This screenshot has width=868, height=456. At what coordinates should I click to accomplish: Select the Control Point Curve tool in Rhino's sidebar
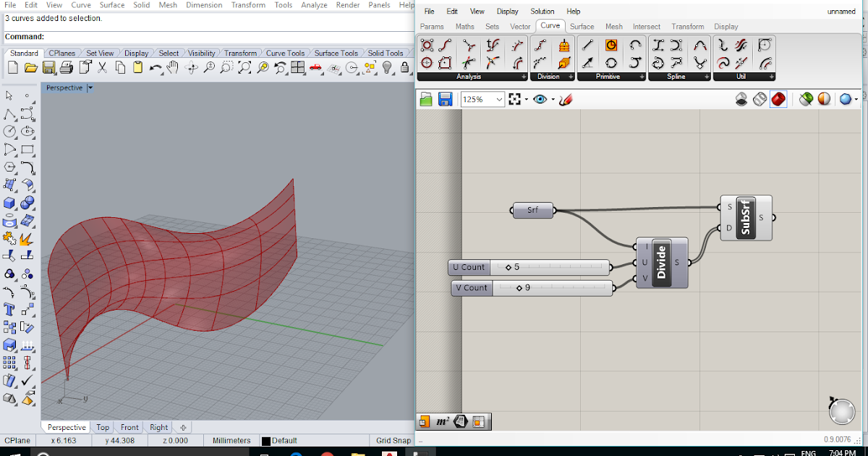click(26, 113)
